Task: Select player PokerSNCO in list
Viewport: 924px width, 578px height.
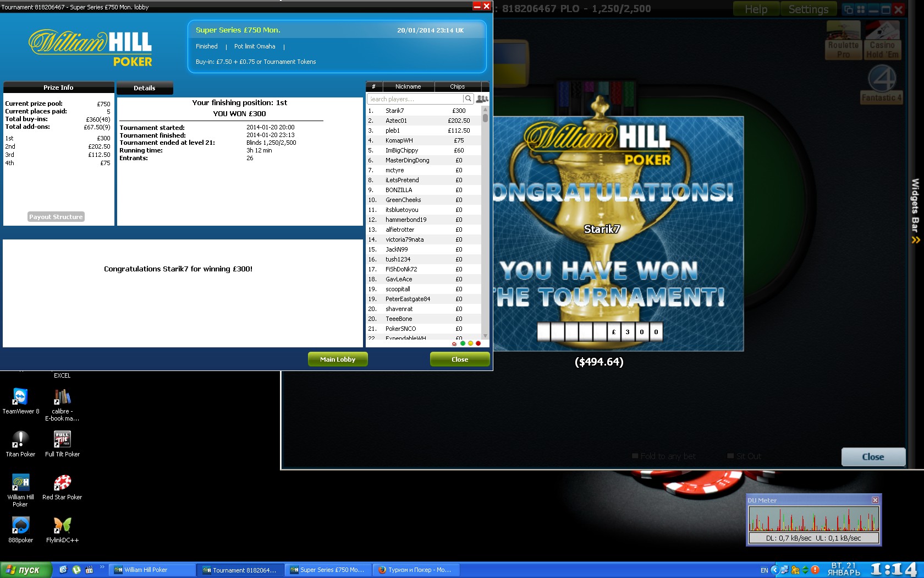Action: (424, 329)
